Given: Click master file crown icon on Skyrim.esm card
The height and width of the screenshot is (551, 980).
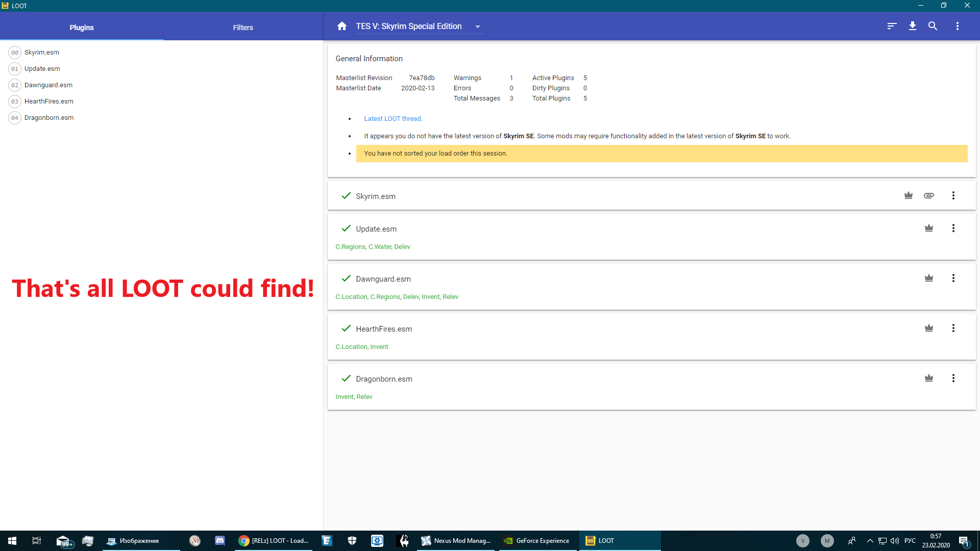Looking at the screenshot, I should point(909,195).
